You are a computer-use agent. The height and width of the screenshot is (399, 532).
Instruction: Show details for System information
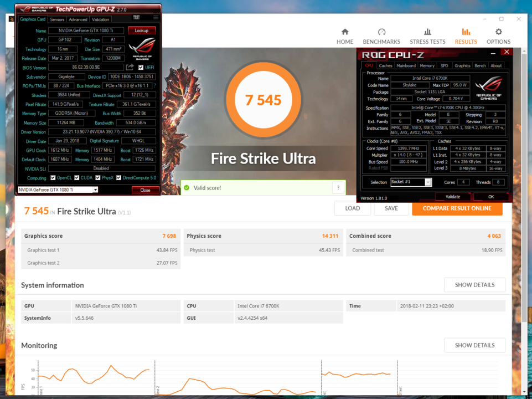point(474,285)
